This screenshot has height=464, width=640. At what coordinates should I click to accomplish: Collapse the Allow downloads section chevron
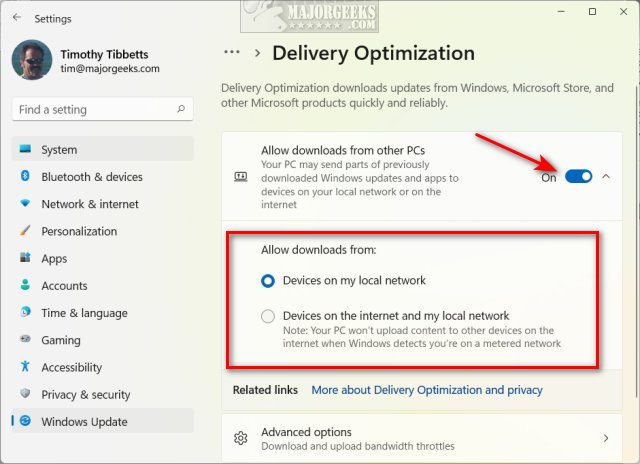point(606,177)
